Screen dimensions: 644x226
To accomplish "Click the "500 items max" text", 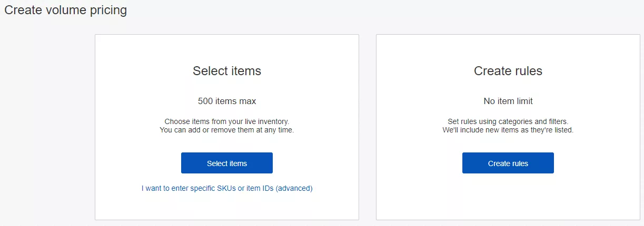I will [227, 101].
